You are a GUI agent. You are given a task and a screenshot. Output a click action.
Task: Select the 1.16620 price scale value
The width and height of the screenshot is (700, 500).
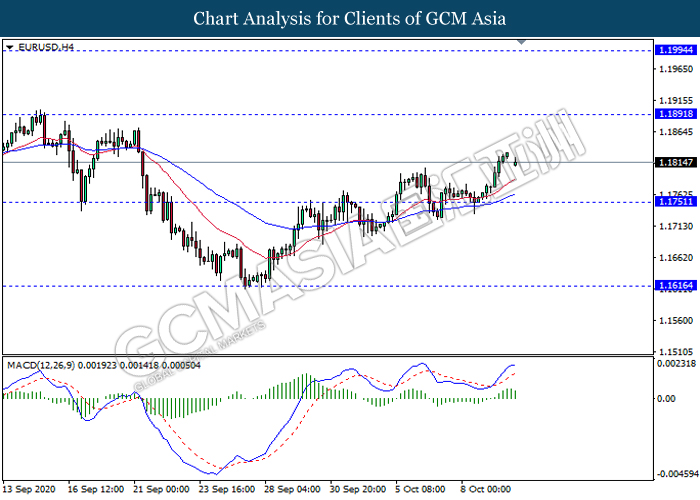676,258
